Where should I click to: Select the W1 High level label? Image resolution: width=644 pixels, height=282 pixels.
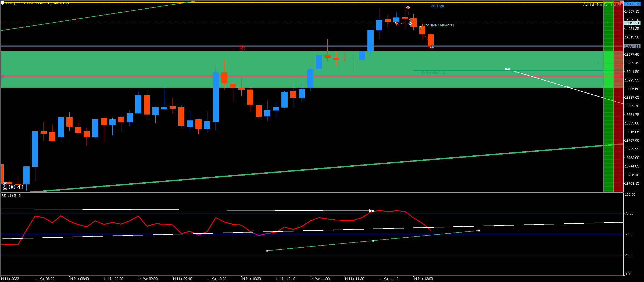pos(437,6)
